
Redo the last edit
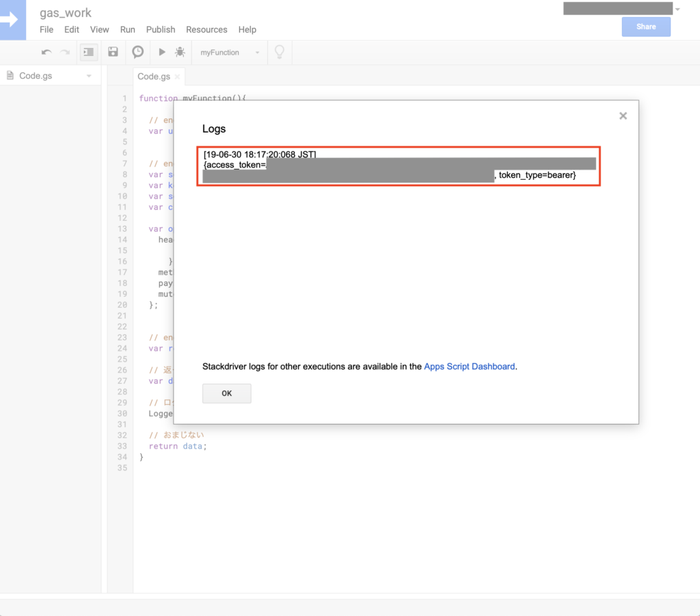pyautogui.click(x=65, y=52)
